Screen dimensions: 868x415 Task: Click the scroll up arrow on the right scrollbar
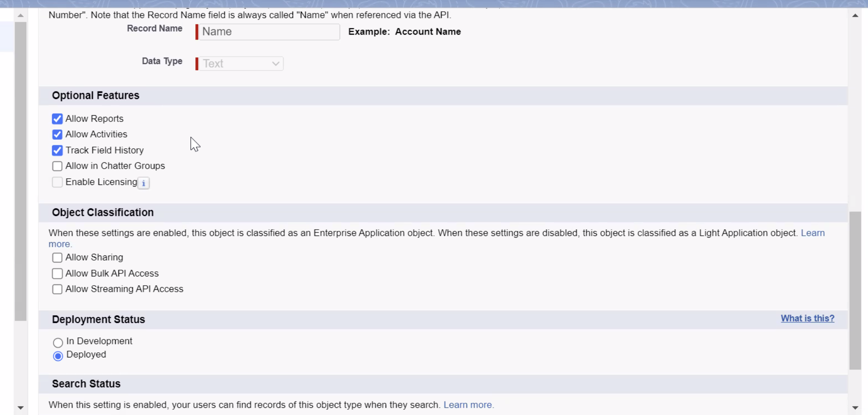856,15
